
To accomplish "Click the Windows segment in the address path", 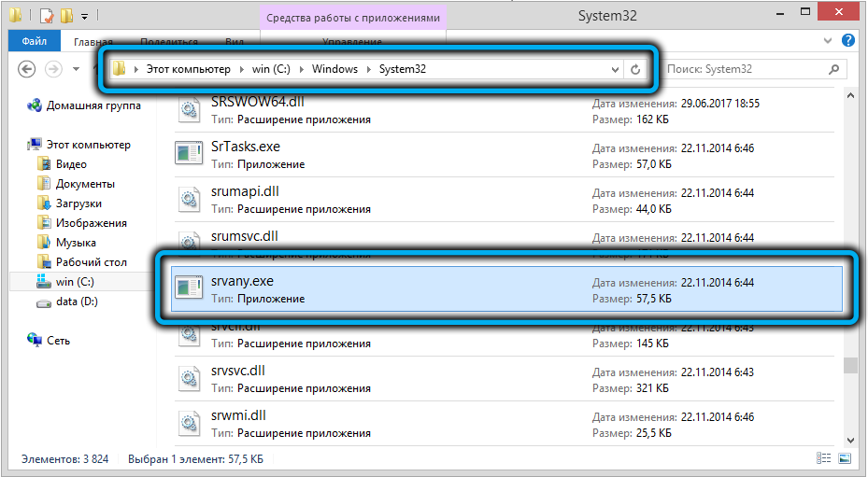I will pyautogui.click(x=334, y=69).
